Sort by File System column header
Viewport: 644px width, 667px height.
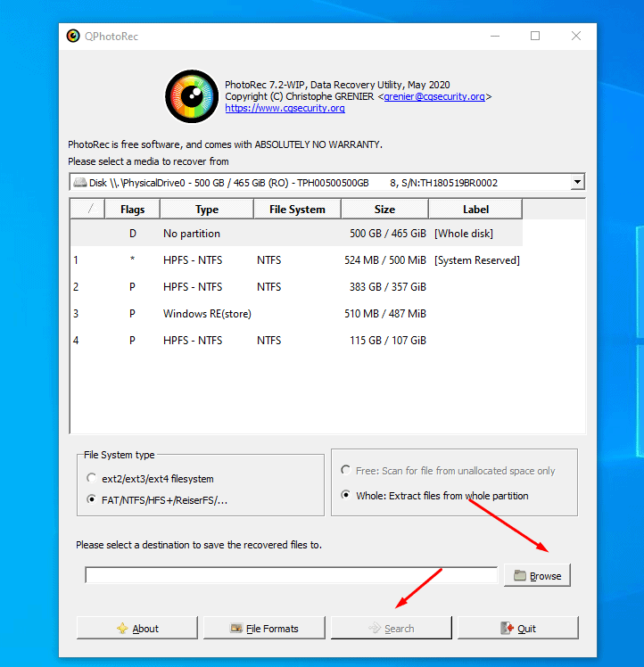click(296, 210)
